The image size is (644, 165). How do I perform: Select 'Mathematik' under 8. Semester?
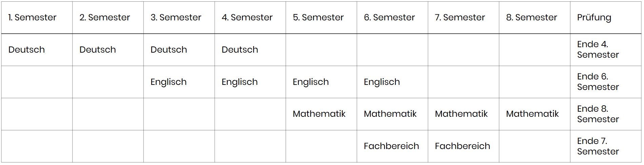532,114
